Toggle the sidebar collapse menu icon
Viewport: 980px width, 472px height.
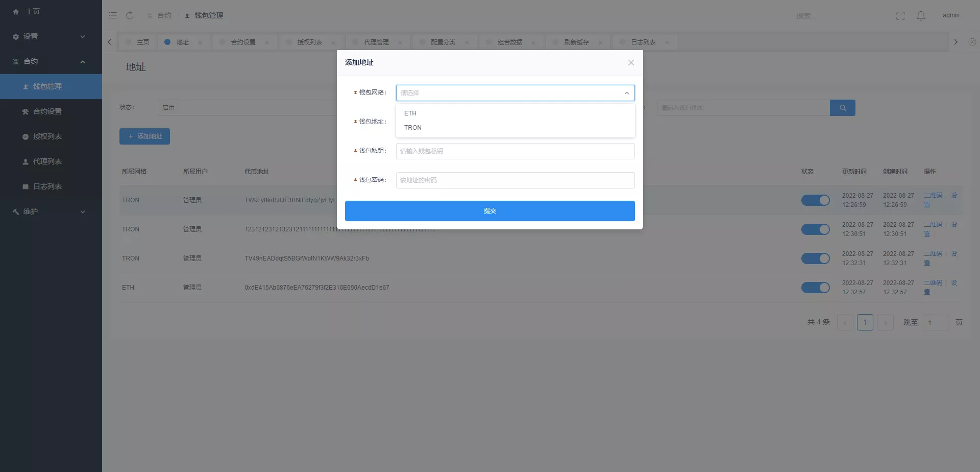pos(113,15)
